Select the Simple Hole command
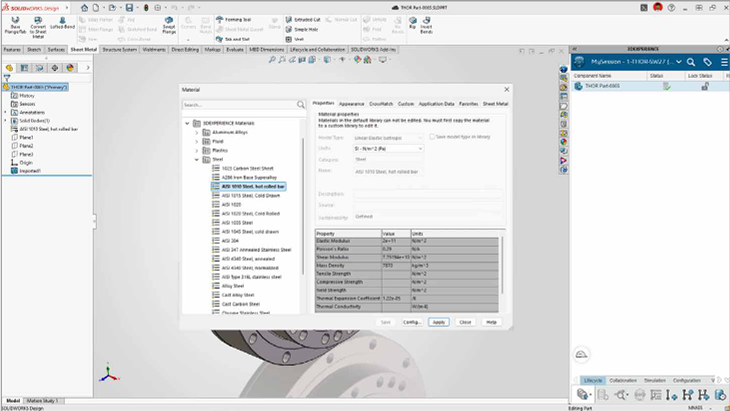Image resolution: width=730 pixels, height=411 pixels. [x=302, y=29]
